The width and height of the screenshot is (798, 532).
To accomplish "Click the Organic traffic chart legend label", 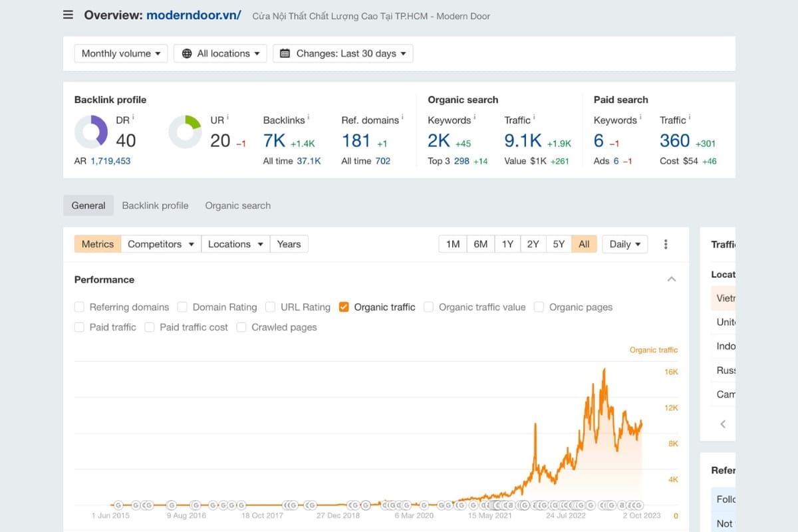I will 654,350.
